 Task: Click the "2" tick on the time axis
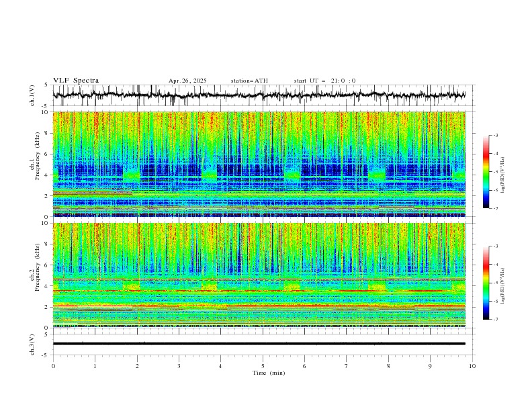point(137,366)
